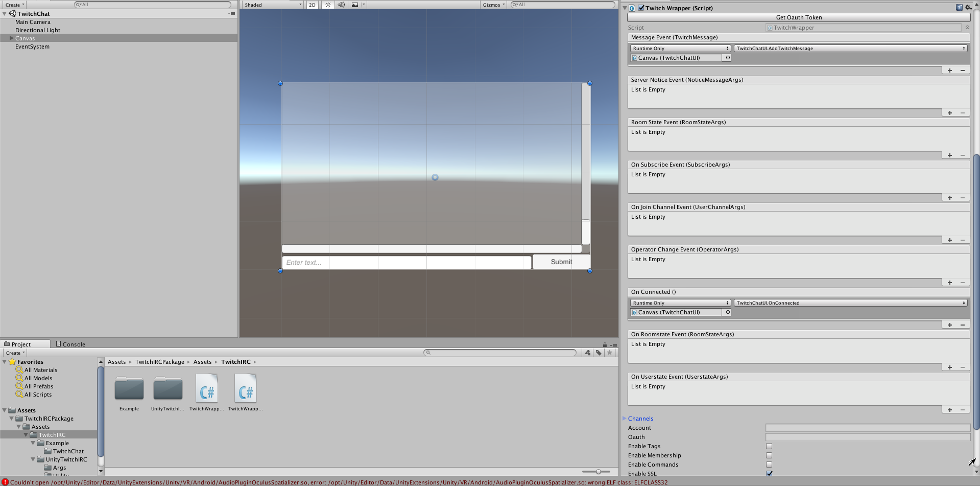Click TwitchIRCPackage in breadcrumb path
Image resolution: width=980 pixels, height=486 pixels.
click(160, 362)
